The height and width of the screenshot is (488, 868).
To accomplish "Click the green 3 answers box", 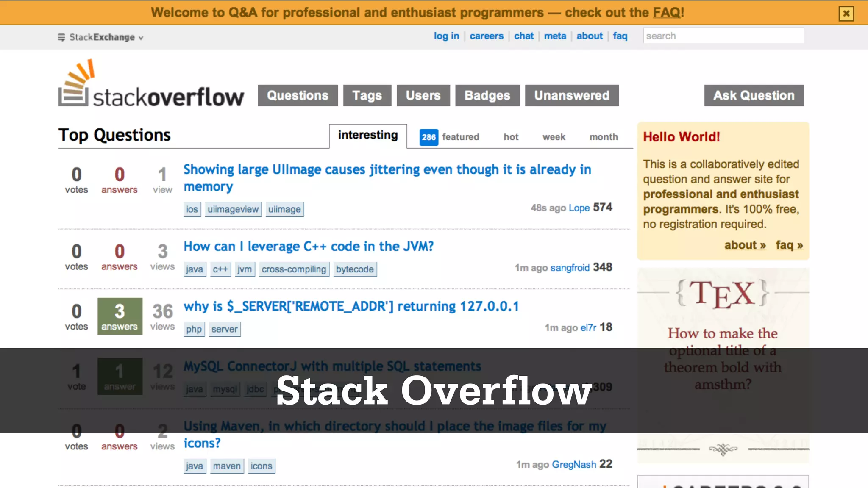I will pyautogui.click(x=120, y=316).
